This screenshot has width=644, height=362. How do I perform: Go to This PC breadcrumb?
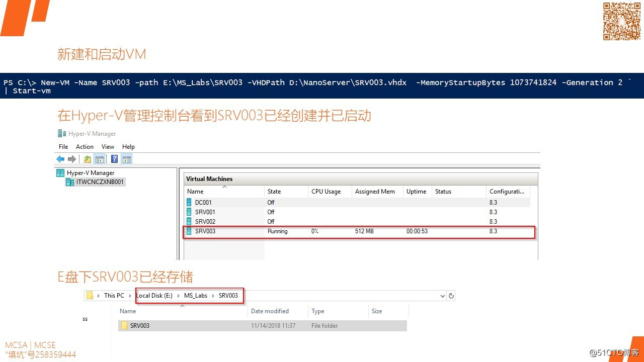(x=114, y=296)
